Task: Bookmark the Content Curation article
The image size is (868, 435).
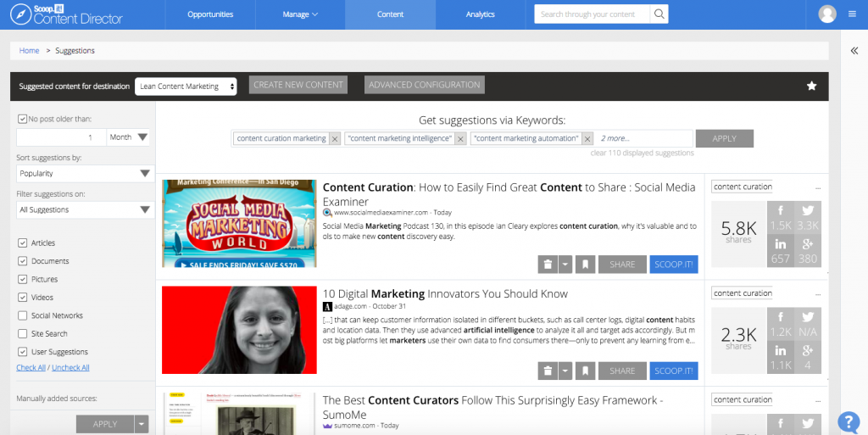Action: coord(585,265)
